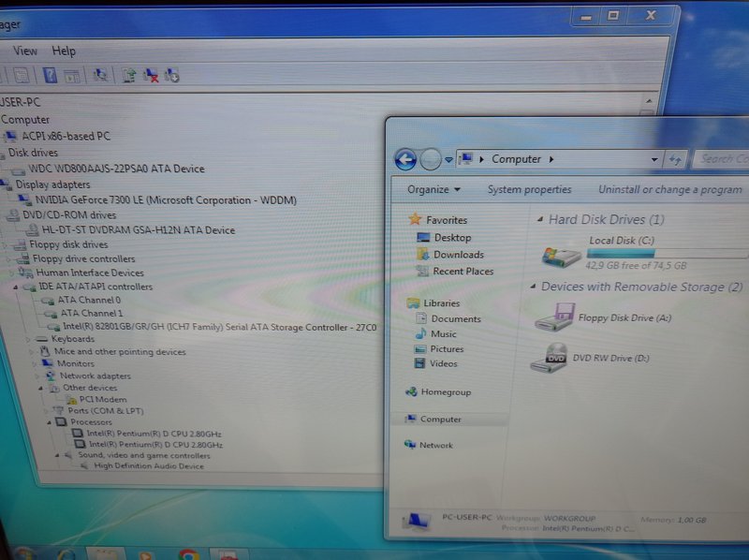Select the DVD RW Drive (D:) icon
The width and height of the screenshot is (749, 560).
[x=549, y=358]
